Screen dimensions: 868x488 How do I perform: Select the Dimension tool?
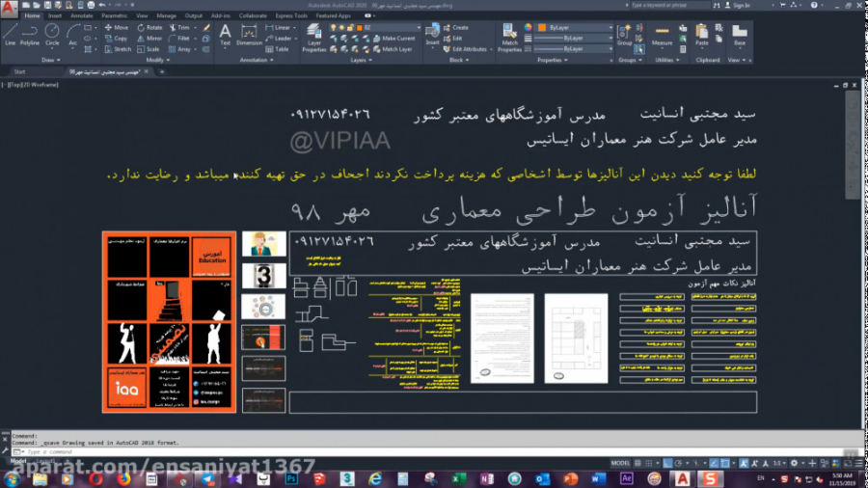[x=249, y=35]
